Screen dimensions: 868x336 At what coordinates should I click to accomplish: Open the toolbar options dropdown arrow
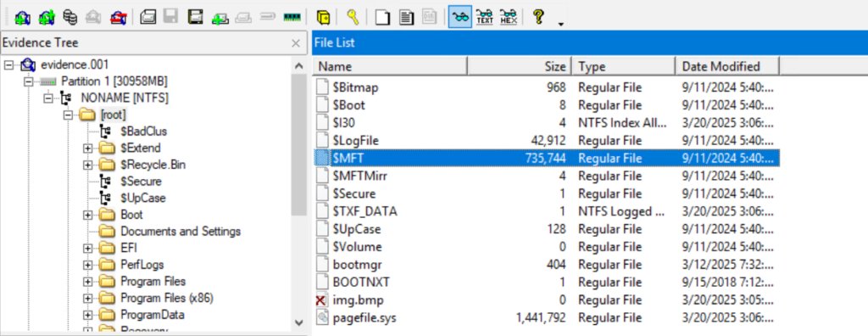[561, 25]
